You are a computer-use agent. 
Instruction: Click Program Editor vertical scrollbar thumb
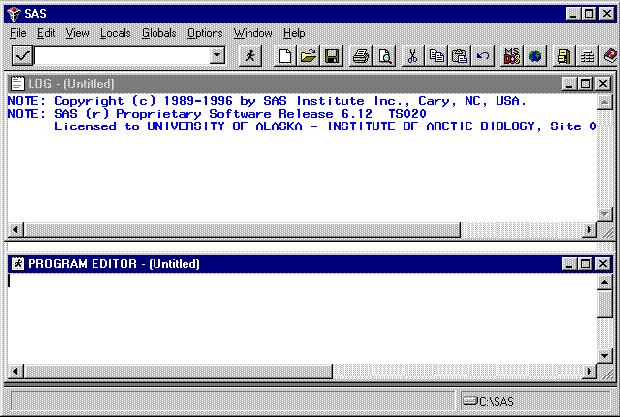point(604,304)
